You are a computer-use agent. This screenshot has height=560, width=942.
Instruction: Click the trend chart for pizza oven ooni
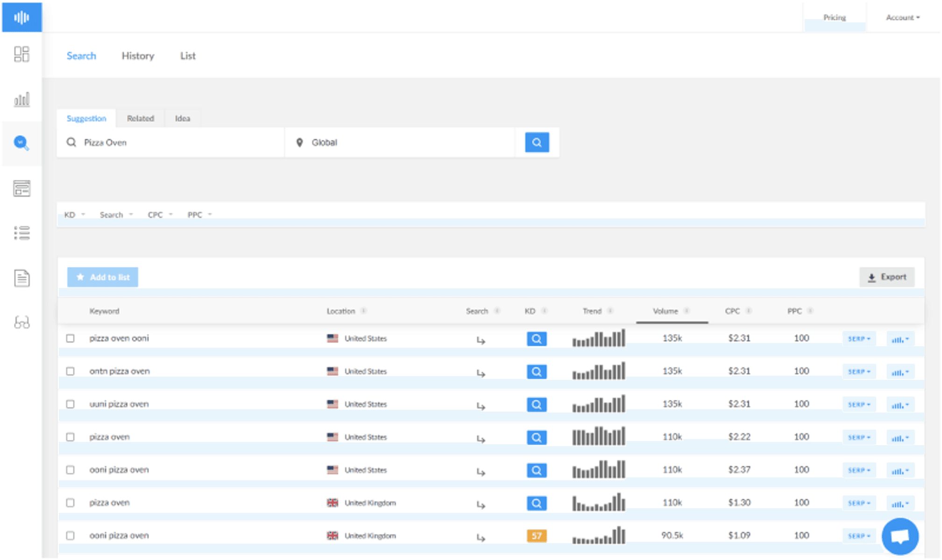click(598, 338)
